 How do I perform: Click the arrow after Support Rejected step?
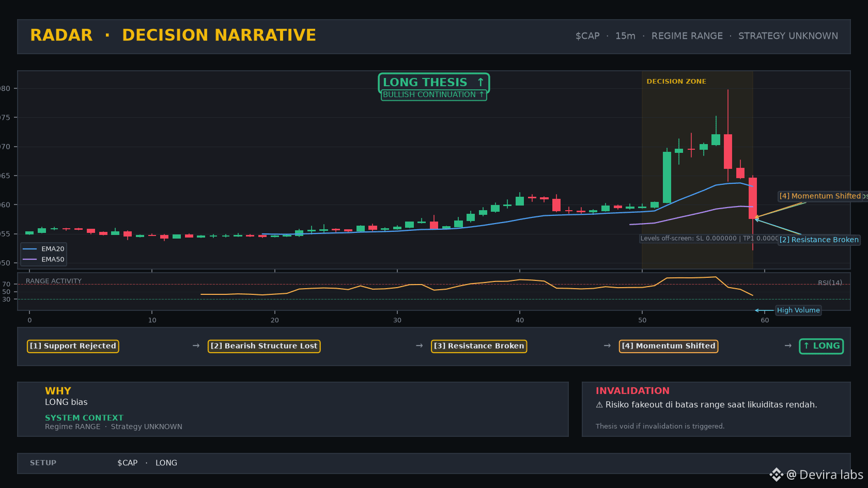tap(196, 345)
